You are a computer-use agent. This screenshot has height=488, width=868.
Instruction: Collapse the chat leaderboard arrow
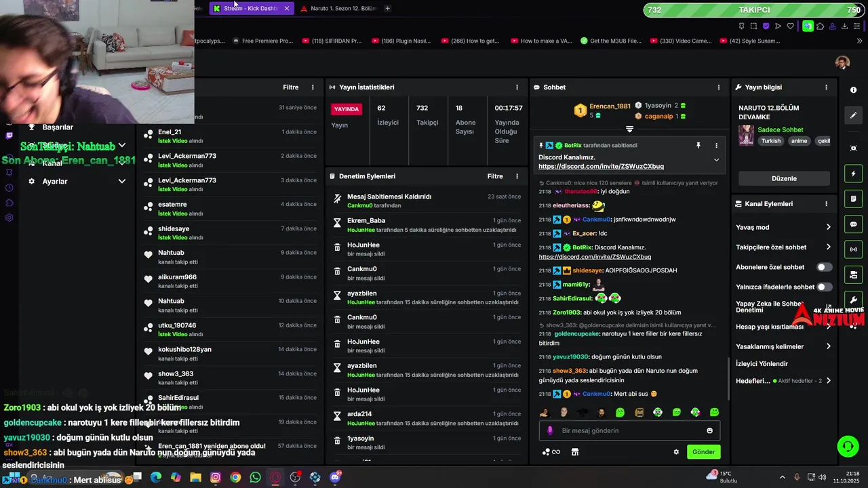click(629, 129)
